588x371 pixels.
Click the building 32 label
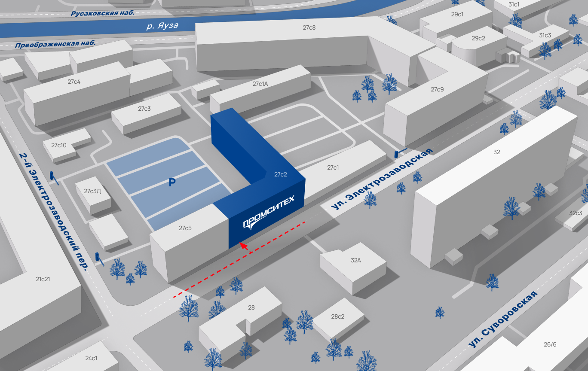tap(497, 152)
